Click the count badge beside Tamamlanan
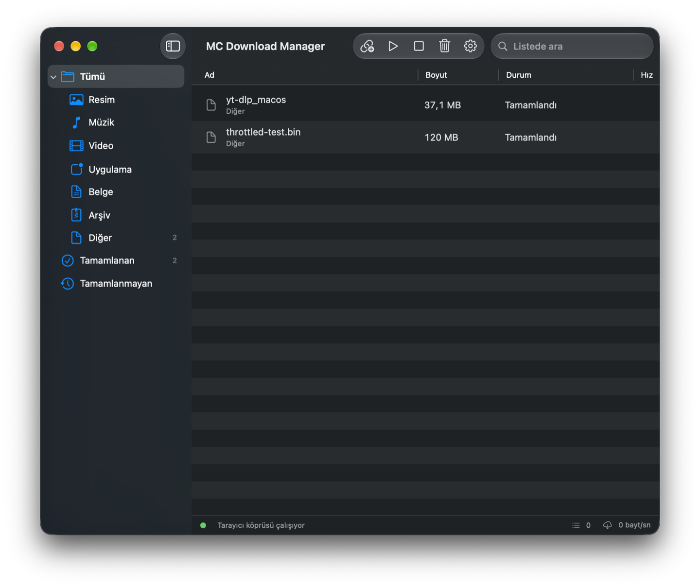The width and height of the screenshot is (700, 588). click(175, 260)
